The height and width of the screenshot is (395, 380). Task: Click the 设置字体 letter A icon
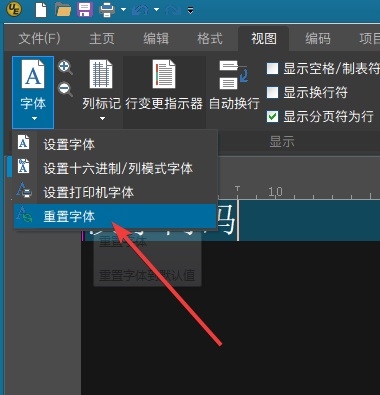tap(23, 142)
